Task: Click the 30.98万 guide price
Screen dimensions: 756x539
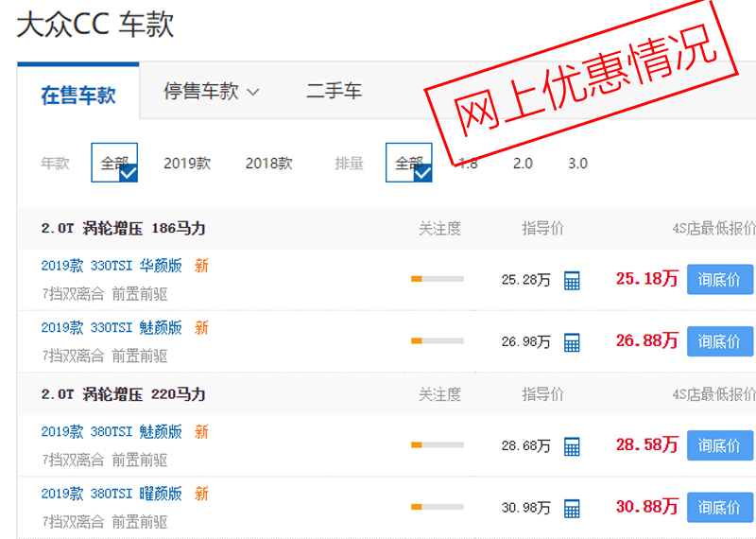Action: tap(525, 508)
